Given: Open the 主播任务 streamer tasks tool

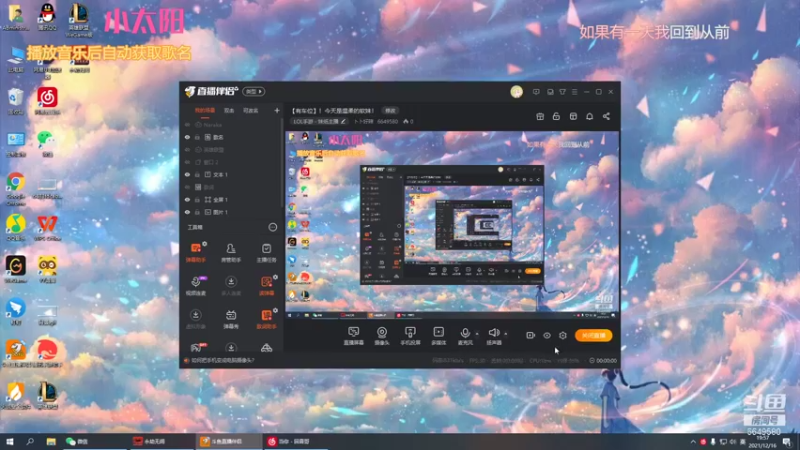Looking at the screenshot, I should coord(266,253).
